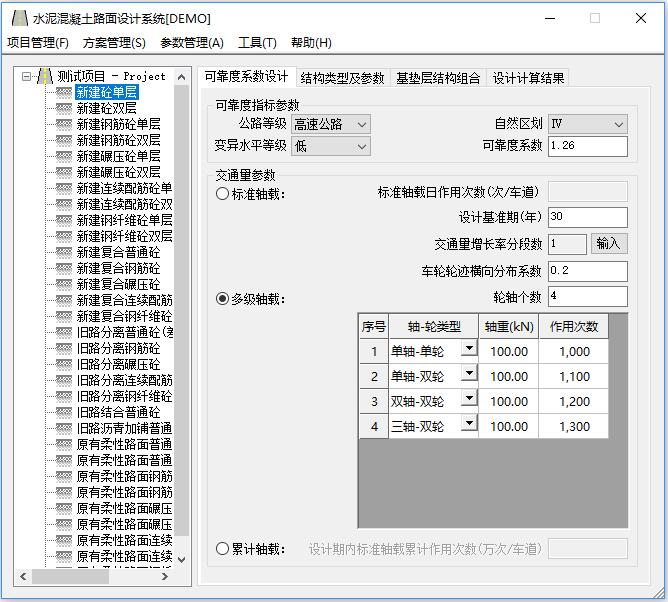Click the tree scrollbar down arrow
The image size is (668, 602).
tap(181, 559)
